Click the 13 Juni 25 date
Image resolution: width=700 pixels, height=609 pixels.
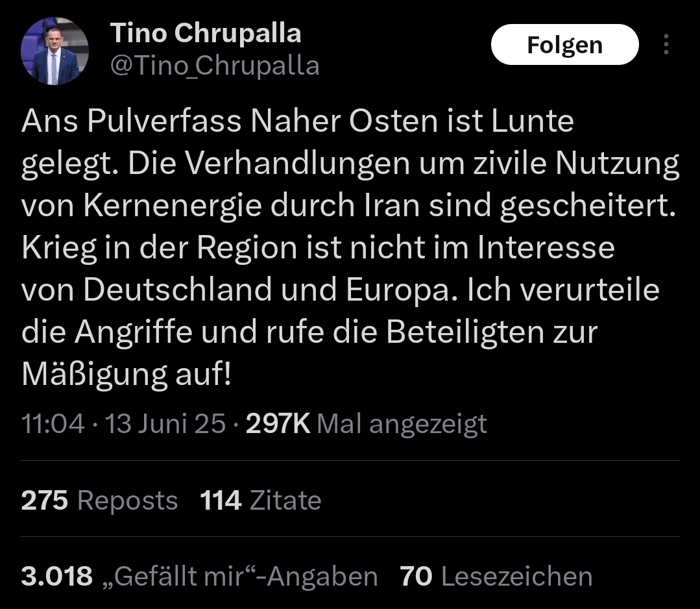pyautogui.click(x=165, y=424)
